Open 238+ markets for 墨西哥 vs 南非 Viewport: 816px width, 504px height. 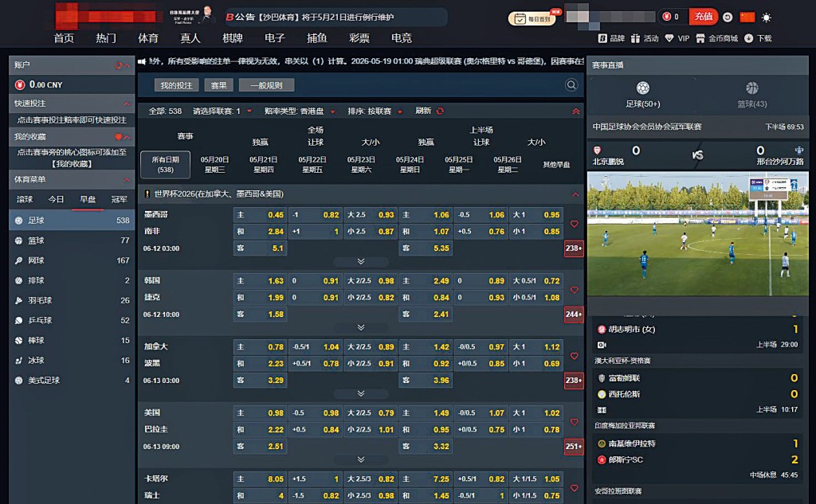[574, 248]
